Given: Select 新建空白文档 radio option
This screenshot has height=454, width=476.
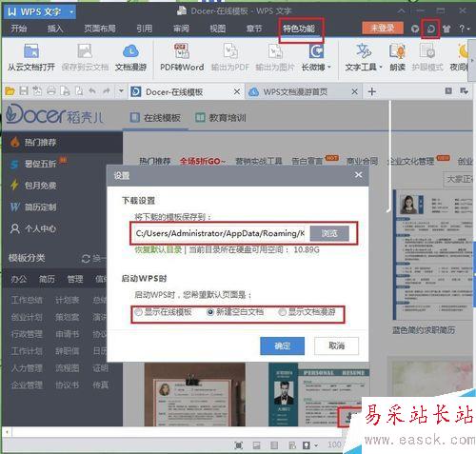Looking at the screenshot, I should [210, 312].
